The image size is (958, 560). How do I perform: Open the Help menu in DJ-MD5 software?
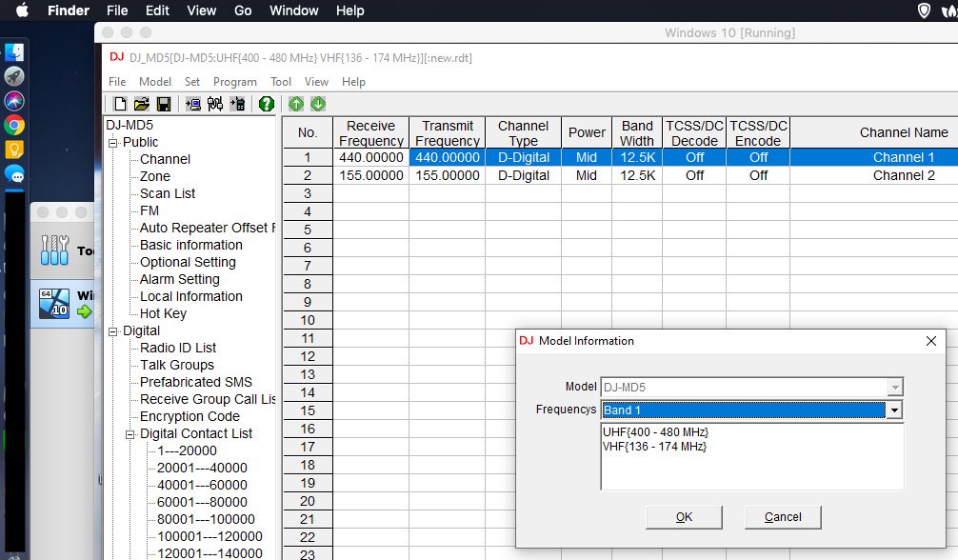[x=353, y=81]
